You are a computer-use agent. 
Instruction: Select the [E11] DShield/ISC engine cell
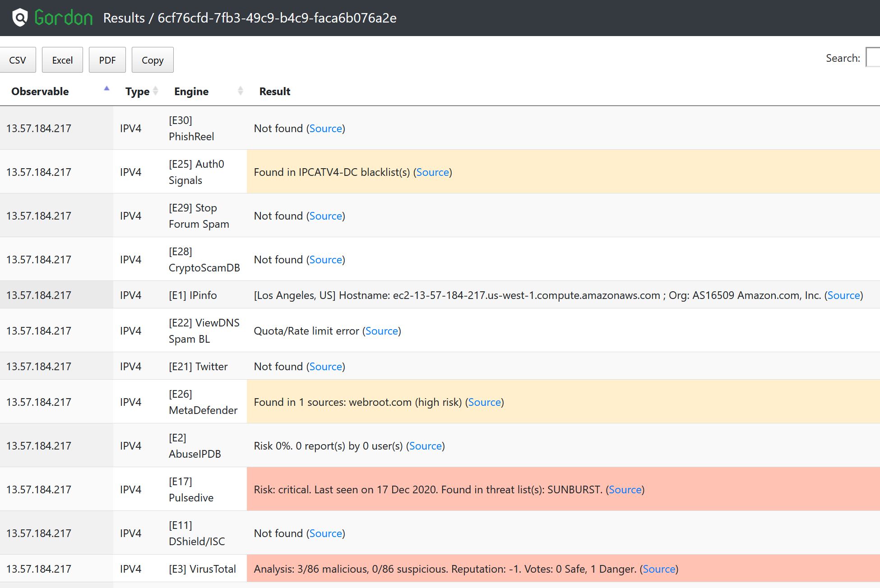(205, 533)
